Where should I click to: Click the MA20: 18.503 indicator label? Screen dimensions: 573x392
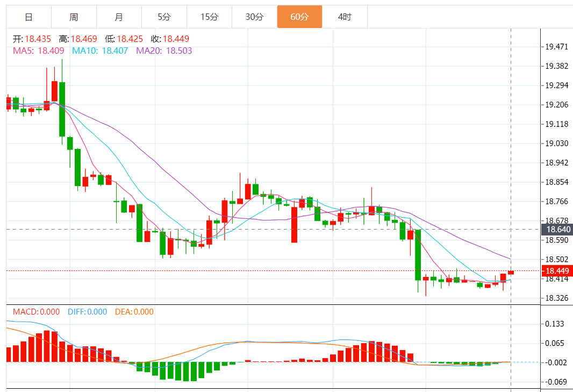tap(164, 51)
